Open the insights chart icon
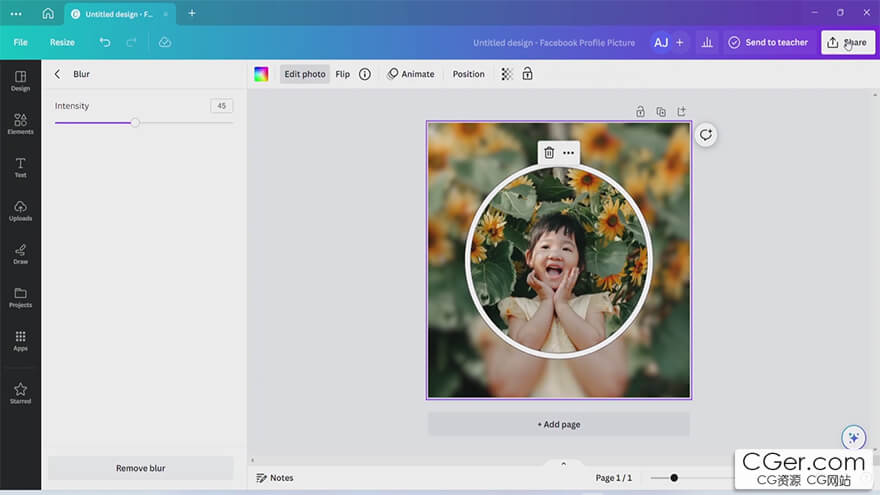Viewport: 880px width, 495px height. (x=708, y=43)
